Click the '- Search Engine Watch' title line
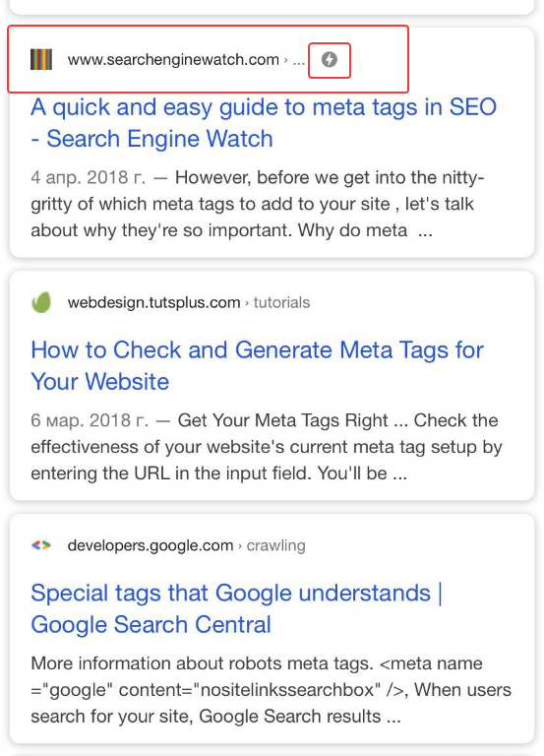The height and width of the screenshot is (756, 544). [151, 139]
